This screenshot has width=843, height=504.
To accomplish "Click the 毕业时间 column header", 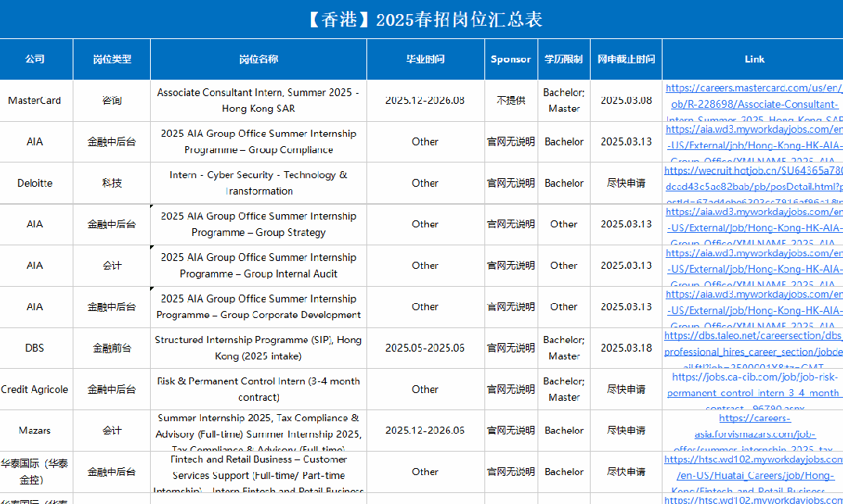I will click(x=425, y=59).
